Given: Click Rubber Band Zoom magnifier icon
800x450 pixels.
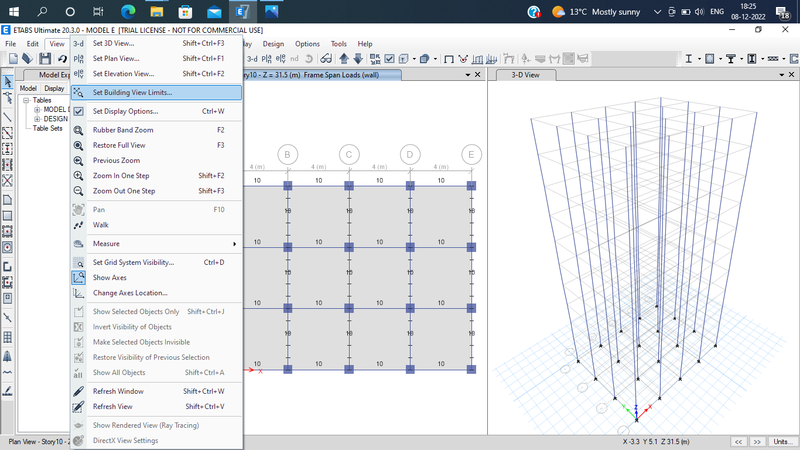Looking at the screenshot, I should pos(78,130).
